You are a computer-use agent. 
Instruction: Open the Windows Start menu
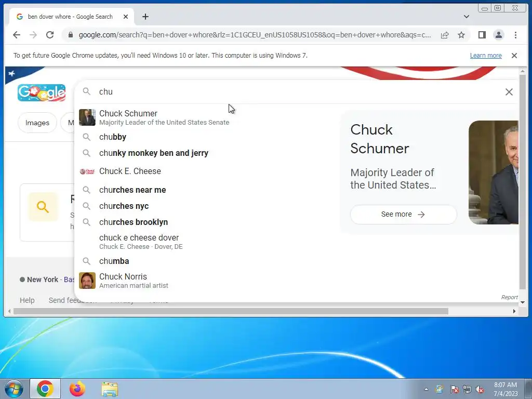(x=14, y=389)
